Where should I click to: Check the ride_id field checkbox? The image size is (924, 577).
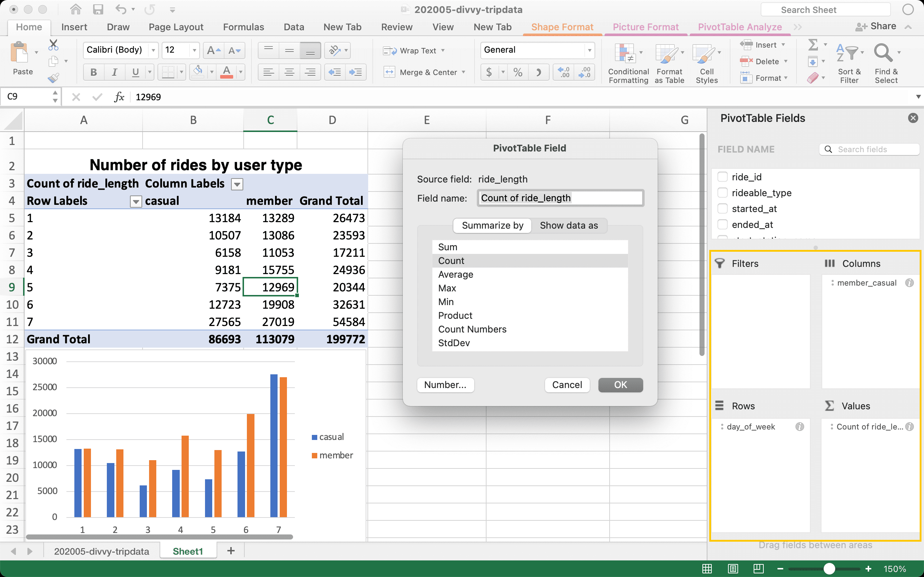click(x=722, y=177)
